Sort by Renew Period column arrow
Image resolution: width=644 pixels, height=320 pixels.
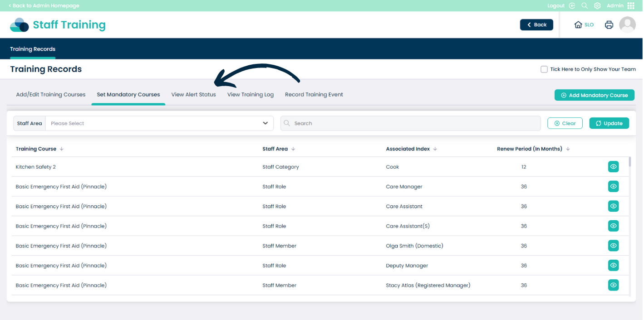[x=568, y=149]
